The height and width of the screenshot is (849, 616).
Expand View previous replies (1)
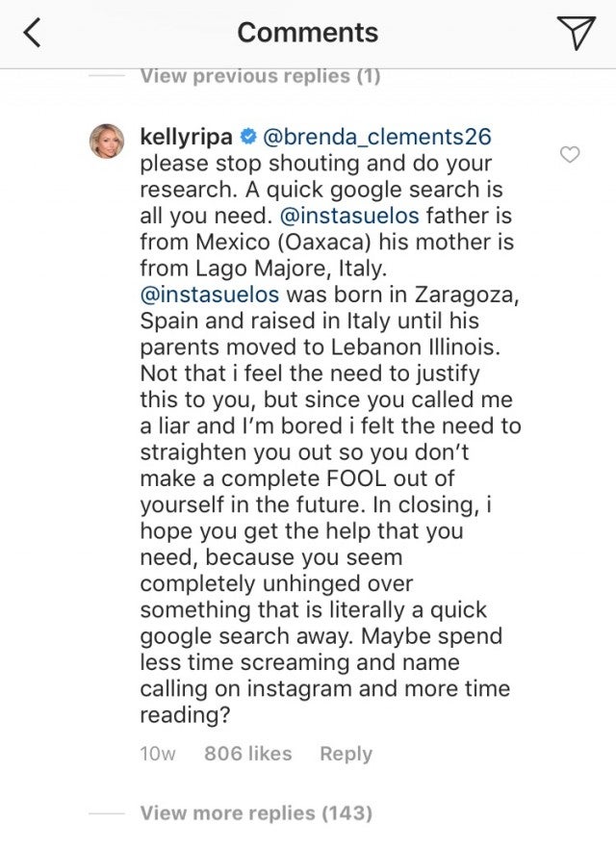[x=260, y=77]
